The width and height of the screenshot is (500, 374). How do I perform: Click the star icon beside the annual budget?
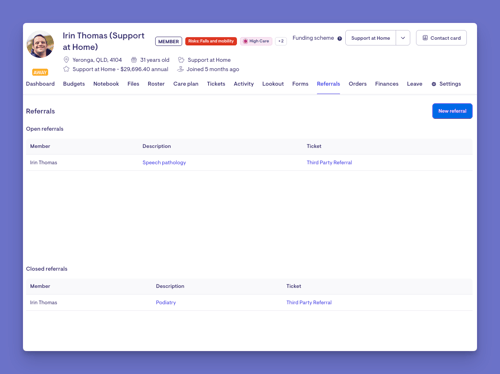(x=66, y=69)
